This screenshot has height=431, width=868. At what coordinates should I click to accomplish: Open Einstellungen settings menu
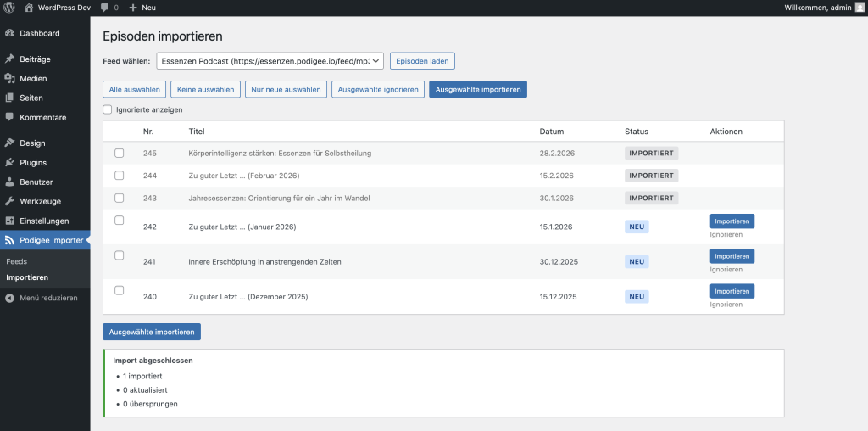tap(44, 221)
